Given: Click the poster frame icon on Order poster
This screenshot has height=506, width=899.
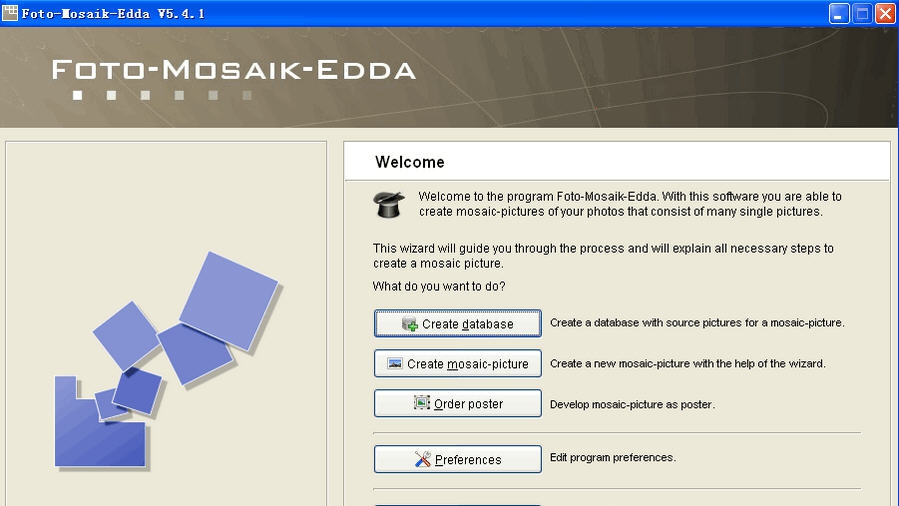Looking at the screenshot, I should click(x=421, y=403).
